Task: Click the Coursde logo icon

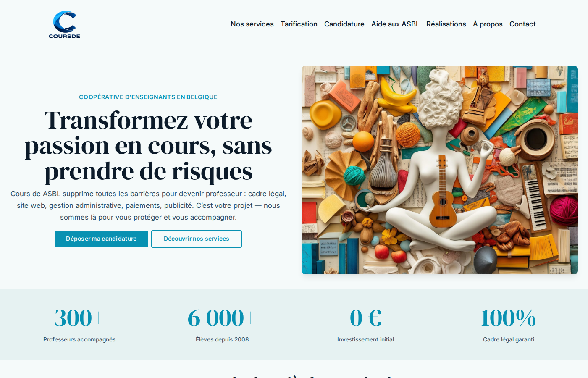Action: [64, 24]
